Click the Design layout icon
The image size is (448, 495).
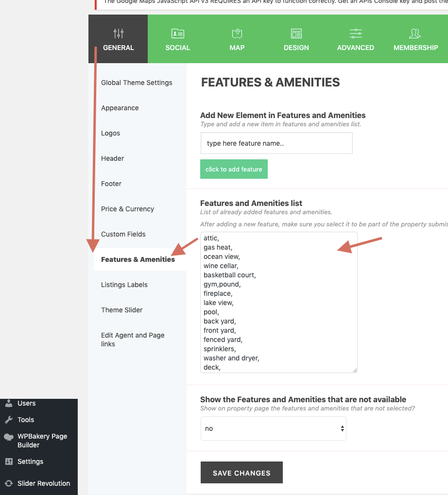click(296, 34)
